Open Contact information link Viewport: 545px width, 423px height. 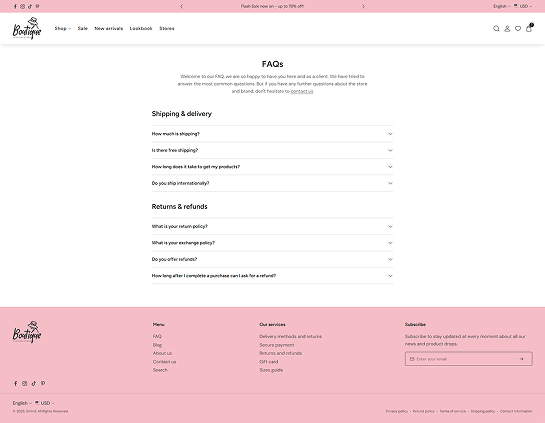(516, 411)
